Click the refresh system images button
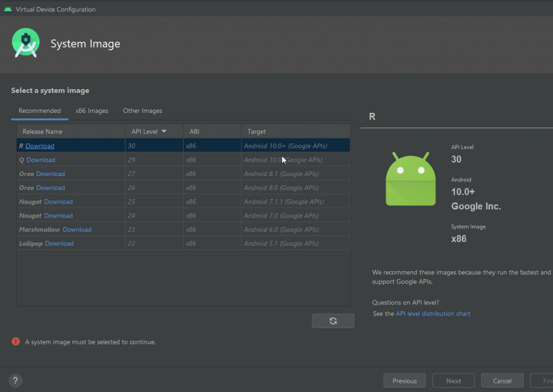 click(x=333, y=321)
